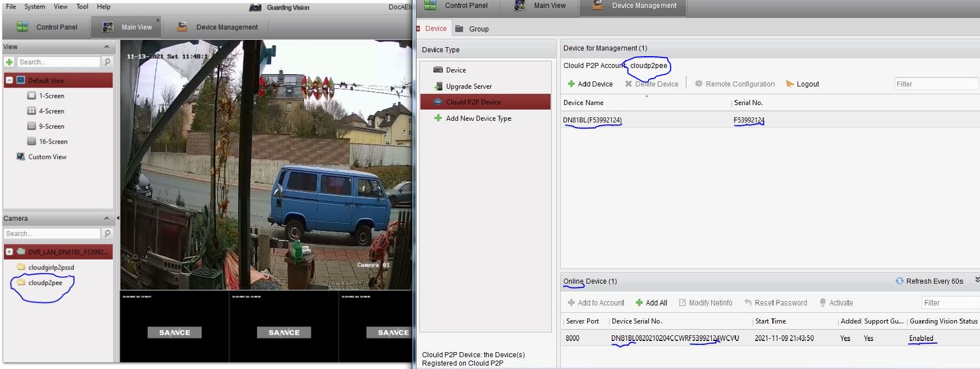
Task: Select 1-Screen layout
Action: (46, 96)
